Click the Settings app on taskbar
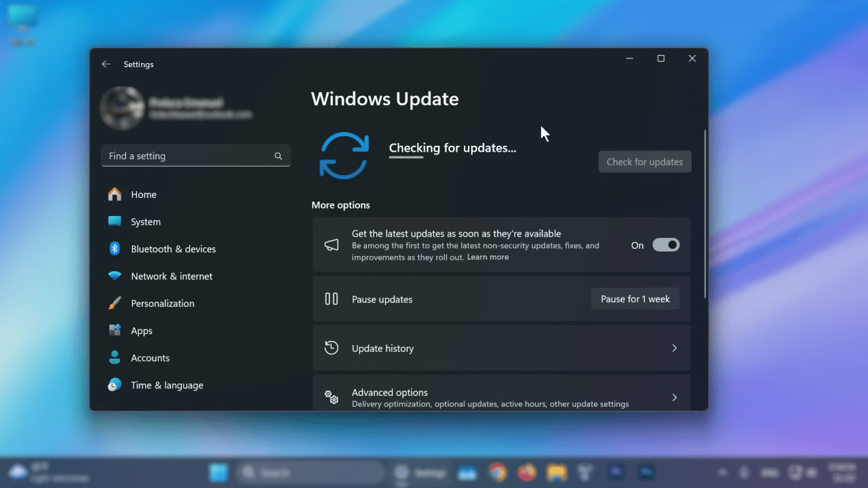868x488 pixels. [x=422, y=472]
